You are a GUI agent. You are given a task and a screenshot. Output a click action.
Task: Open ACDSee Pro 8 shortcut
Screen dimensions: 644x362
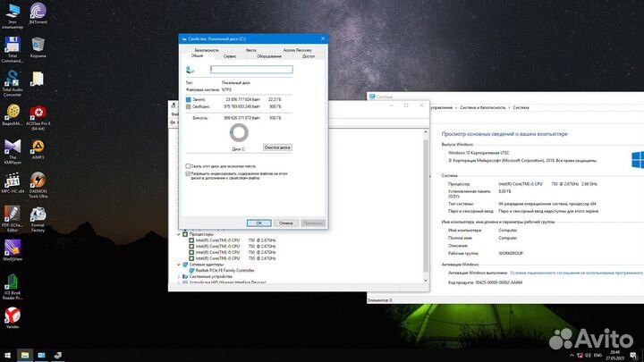[38, 117]
